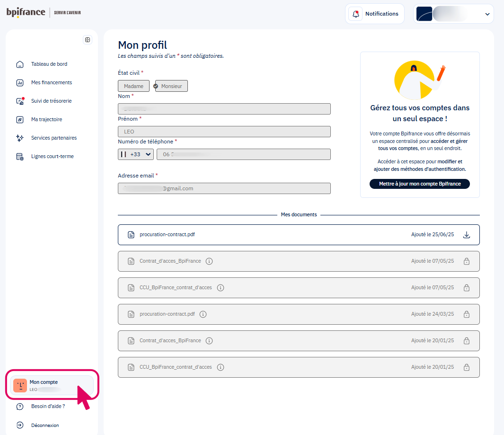The width and height of the screenshot is (504, 435).
Task: Click the Mes financements chart icon
Action: (x=20, y=83)
